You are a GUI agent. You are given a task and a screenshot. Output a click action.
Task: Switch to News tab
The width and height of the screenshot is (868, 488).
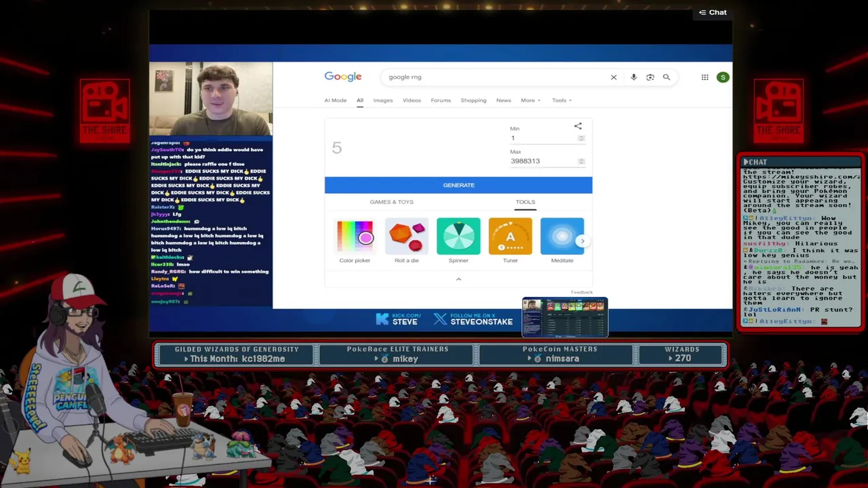click(x=503, y=100)
